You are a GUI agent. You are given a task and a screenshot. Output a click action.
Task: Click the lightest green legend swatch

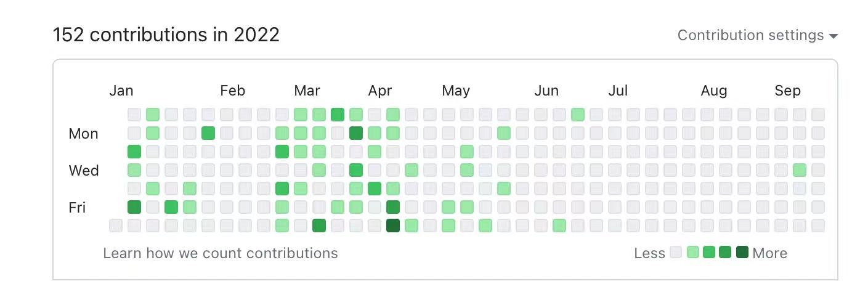tap(692, 252)
